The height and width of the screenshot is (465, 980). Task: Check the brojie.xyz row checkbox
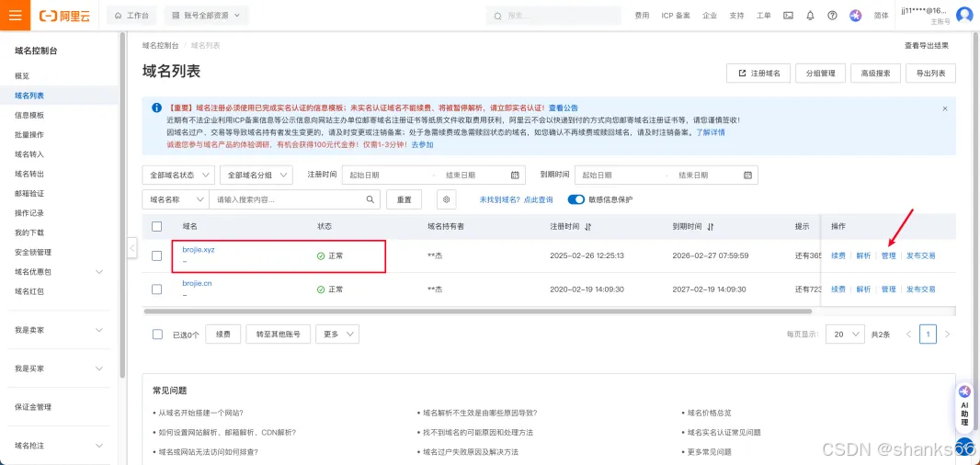pyautogui.click(x=157, y=255)
